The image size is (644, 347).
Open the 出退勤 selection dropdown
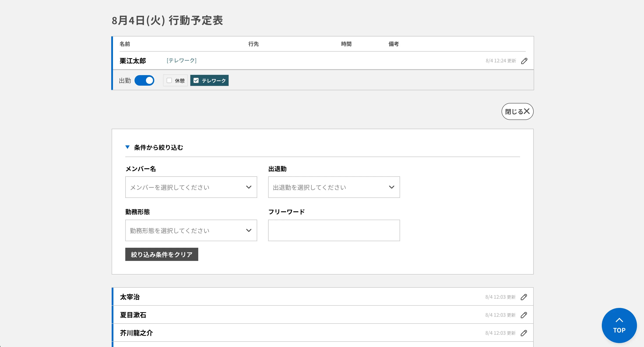(x=334, y=187)
